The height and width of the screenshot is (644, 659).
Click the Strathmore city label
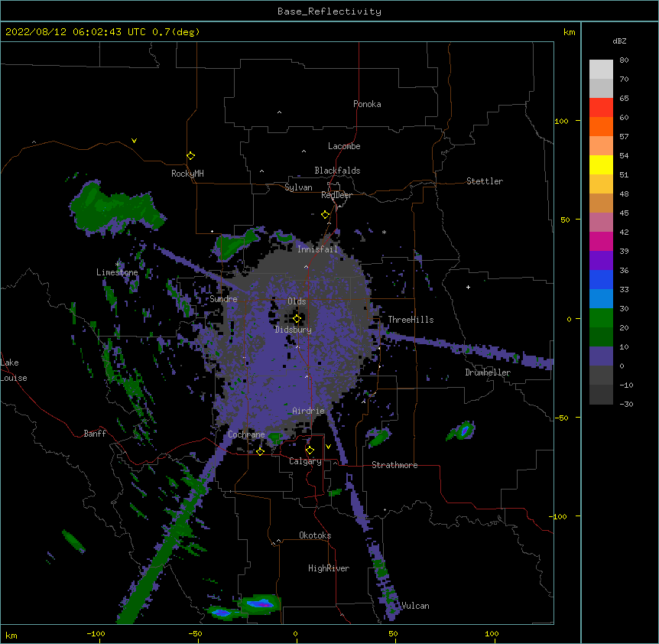[394, 465]
